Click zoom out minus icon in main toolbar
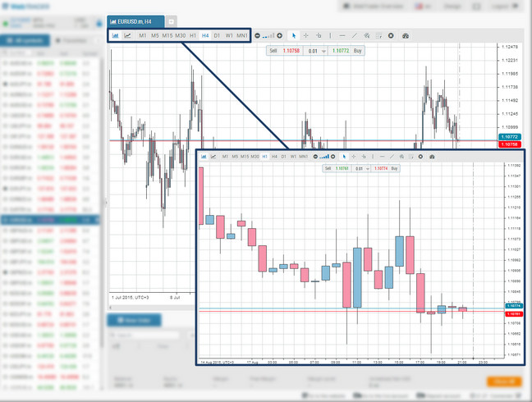Image resolution: width=532 pixels, height=402 pixels. (x=258, y=36)
